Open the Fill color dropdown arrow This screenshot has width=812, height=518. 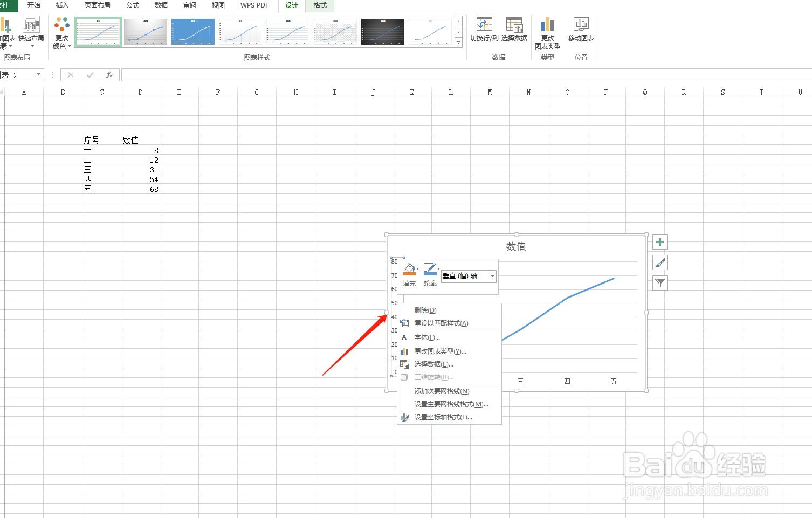click(417, 268)
